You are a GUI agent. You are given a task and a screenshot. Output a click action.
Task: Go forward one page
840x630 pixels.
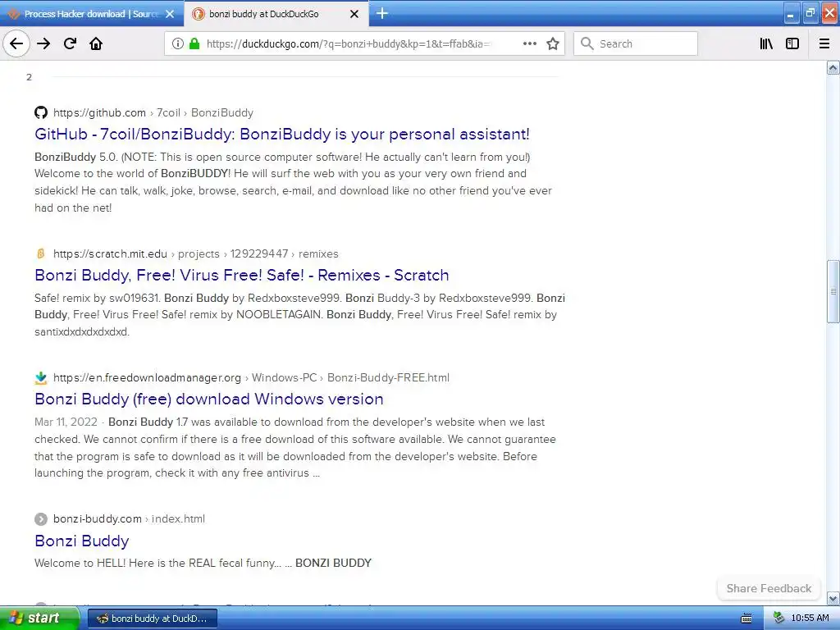tap(43, 43)
